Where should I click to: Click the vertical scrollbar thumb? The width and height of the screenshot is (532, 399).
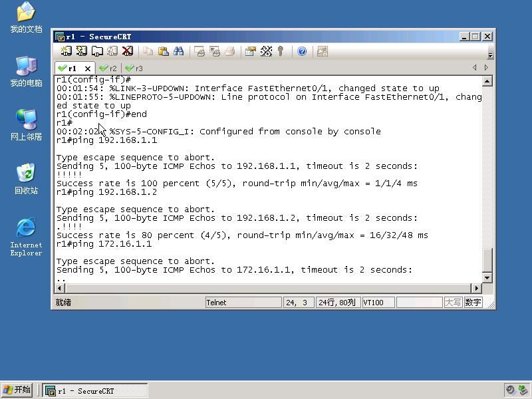(487, 260)
